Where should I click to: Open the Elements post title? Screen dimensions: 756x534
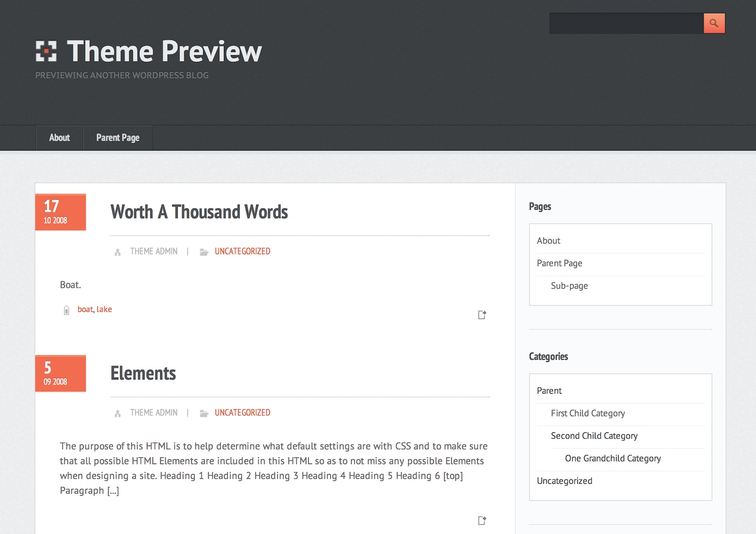pyautogui.click(x=143, y=373)
